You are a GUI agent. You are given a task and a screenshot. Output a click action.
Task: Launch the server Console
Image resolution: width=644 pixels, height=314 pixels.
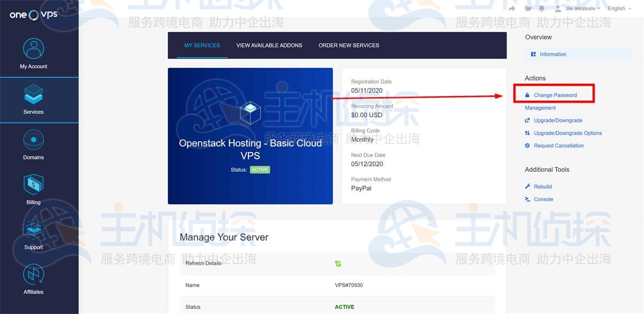(543, 199)
